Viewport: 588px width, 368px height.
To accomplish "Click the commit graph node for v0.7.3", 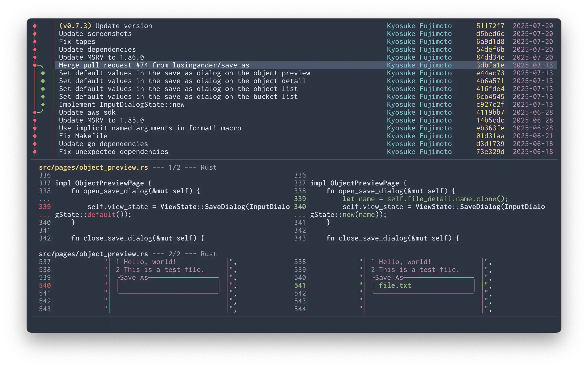I will coord(35,26).
